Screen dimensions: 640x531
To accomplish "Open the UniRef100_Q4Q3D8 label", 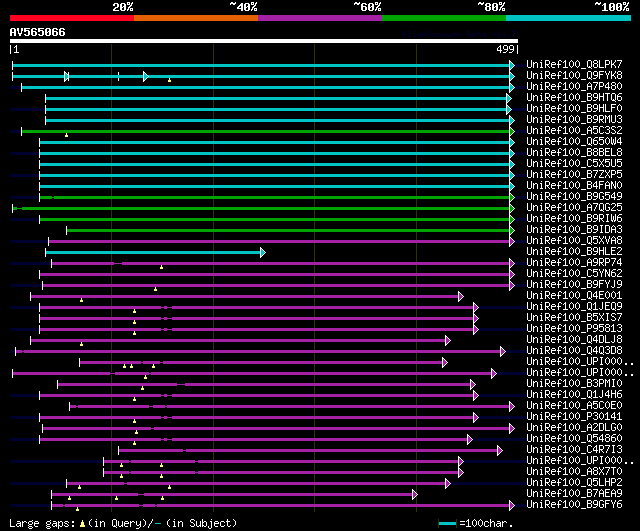I will 574,351.
